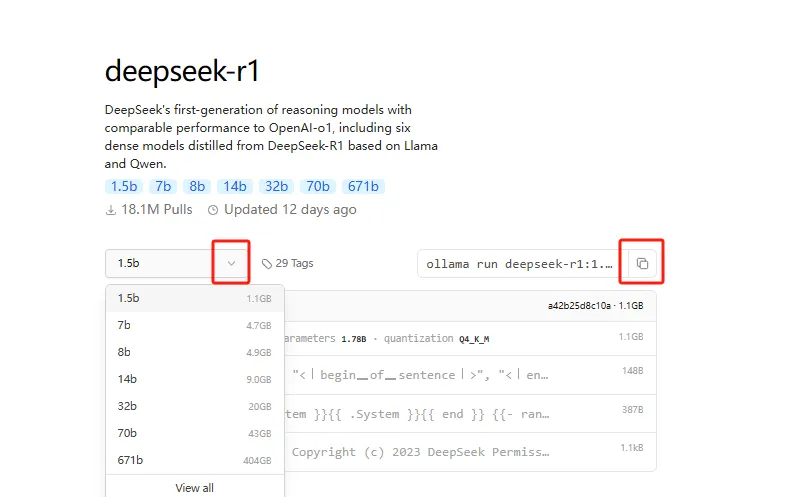798x497 pixels.
Task: Click View all in dropdown
Action: tap(194, 488)
